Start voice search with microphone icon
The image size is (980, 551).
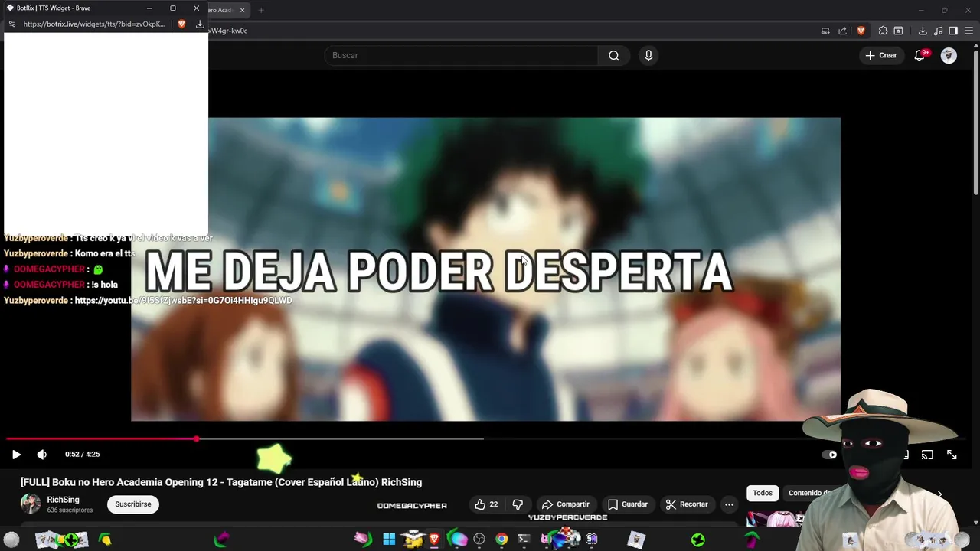pyautogui.click(x=648, y=55)
